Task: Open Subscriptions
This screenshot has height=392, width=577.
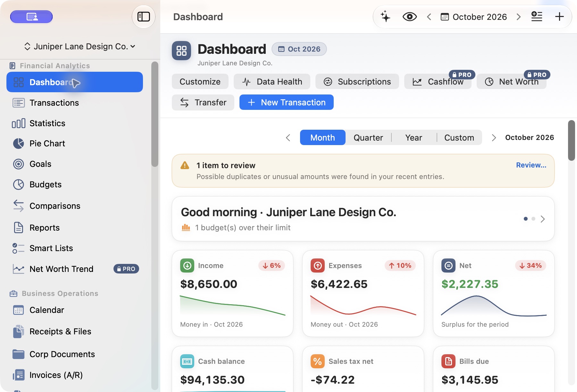Action: pyautogui.click(x=357, y=82)
